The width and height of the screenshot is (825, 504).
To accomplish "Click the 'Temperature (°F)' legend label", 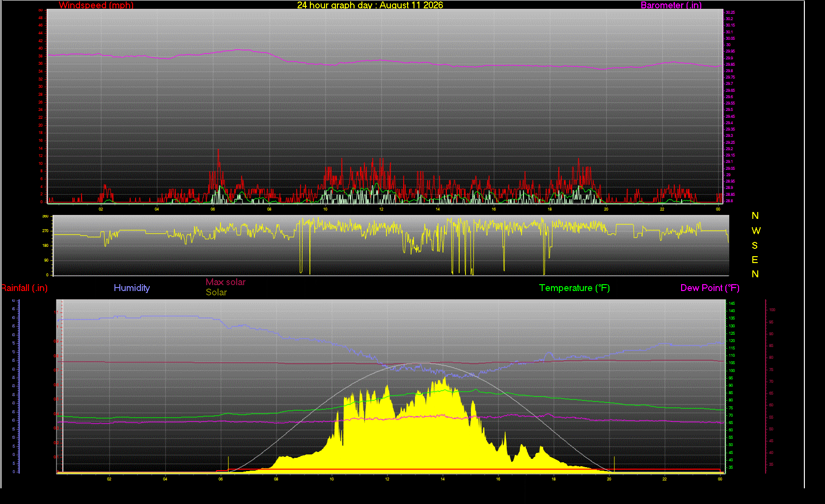I will point(575,288).
